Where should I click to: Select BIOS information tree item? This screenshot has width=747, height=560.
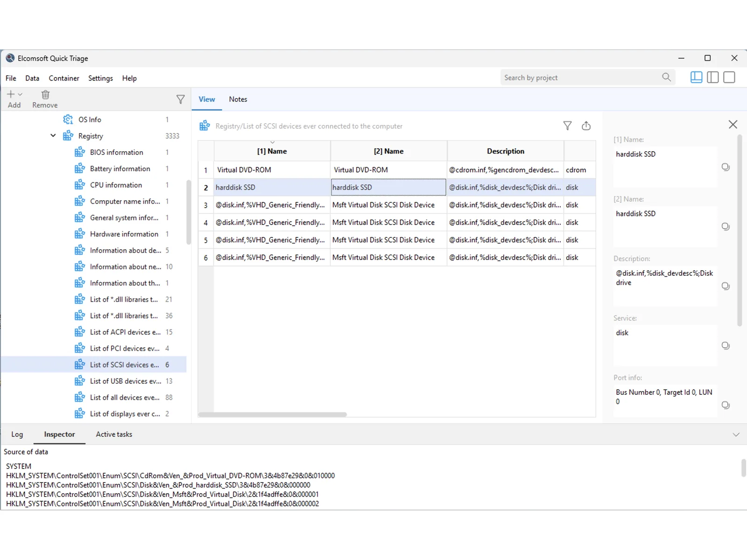(117, 152)
